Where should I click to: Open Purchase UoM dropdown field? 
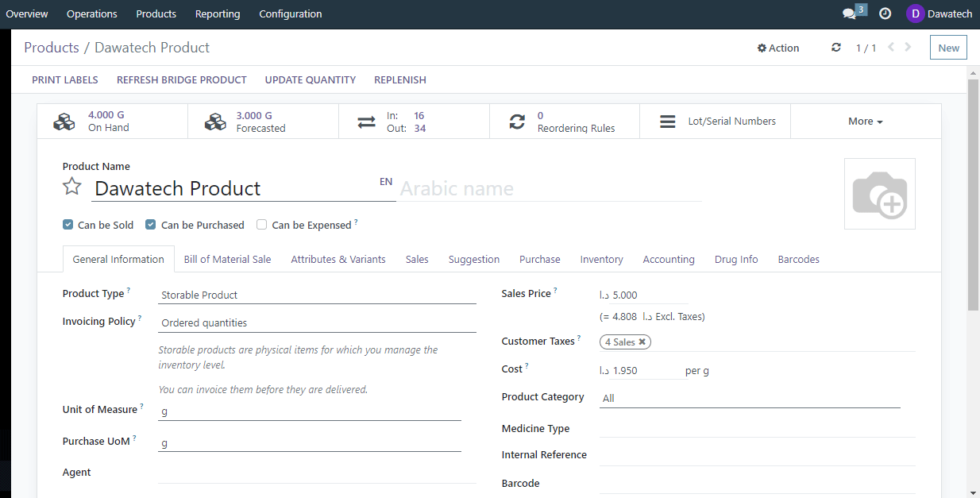coord(310,443)
